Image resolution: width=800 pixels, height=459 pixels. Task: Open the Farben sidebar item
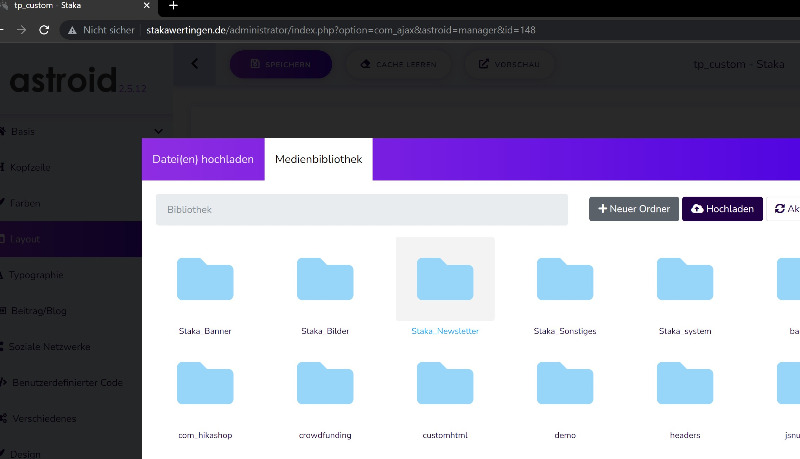coord(71,203)
